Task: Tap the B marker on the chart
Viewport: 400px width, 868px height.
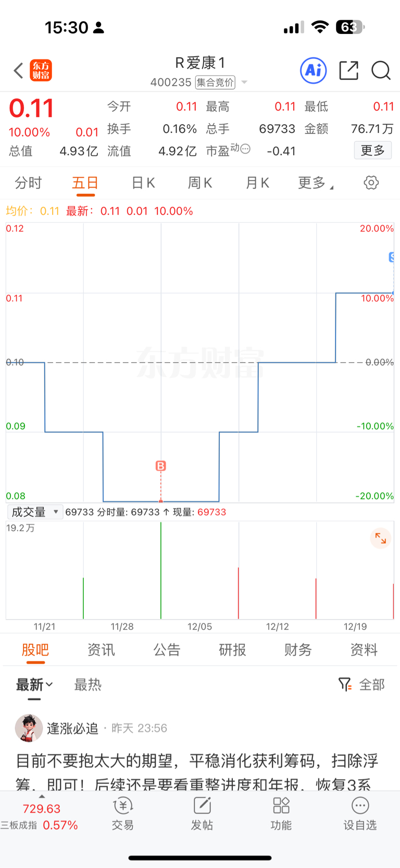Action: pos(161,466)
